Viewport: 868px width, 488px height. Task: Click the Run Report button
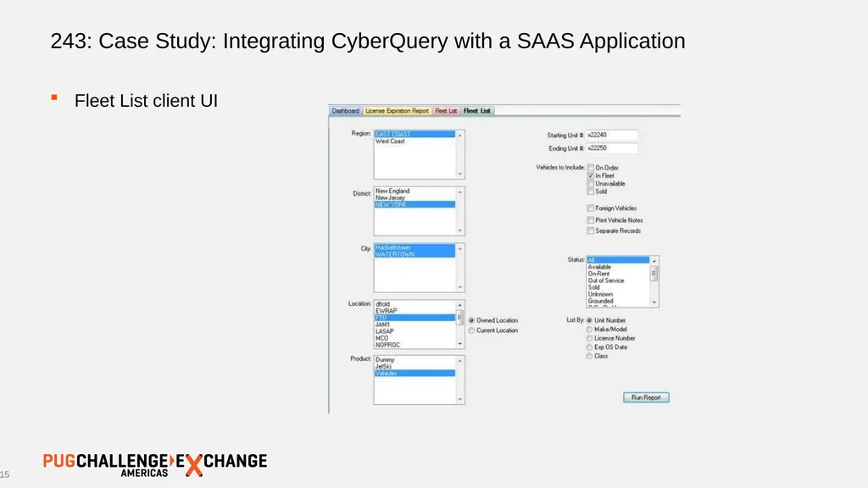tap(646, 397)
